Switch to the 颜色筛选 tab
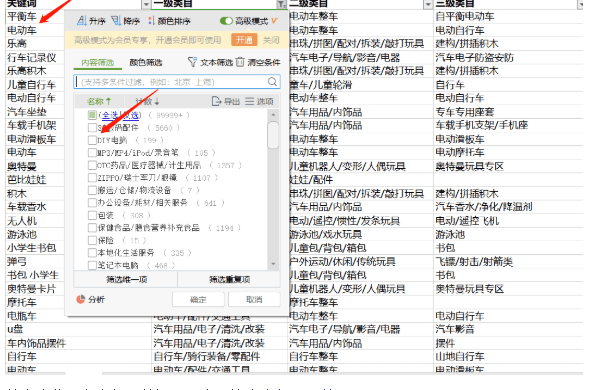 pos(146,62)
